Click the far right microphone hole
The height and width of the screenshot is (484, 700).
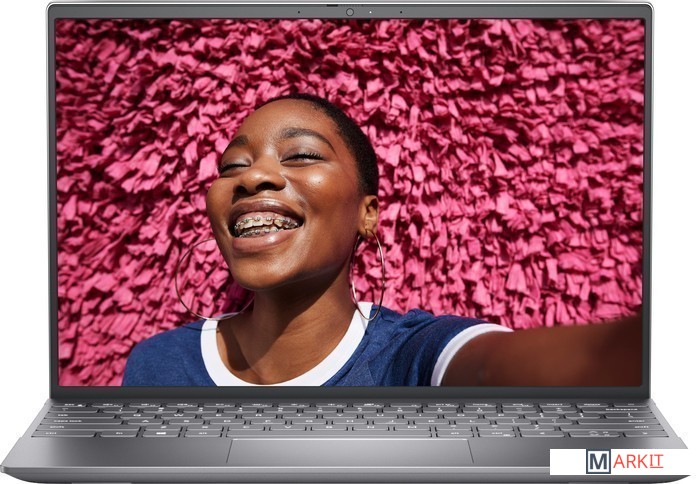point(403,12)
